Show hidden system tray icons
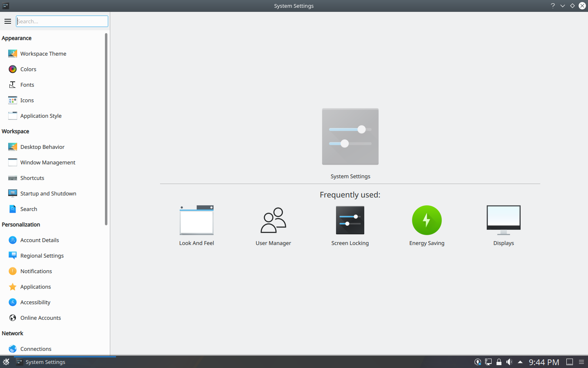 point(519,362)
